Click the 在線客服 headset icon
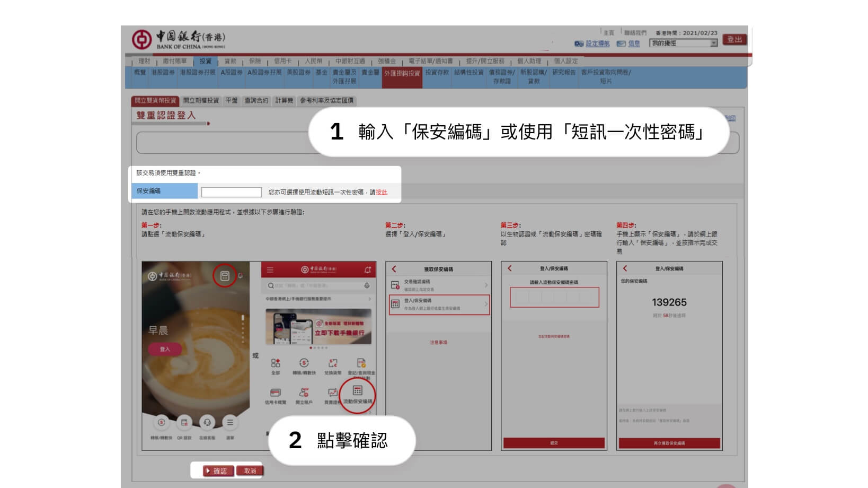The image size is (868, 488). tap(207, 423)
